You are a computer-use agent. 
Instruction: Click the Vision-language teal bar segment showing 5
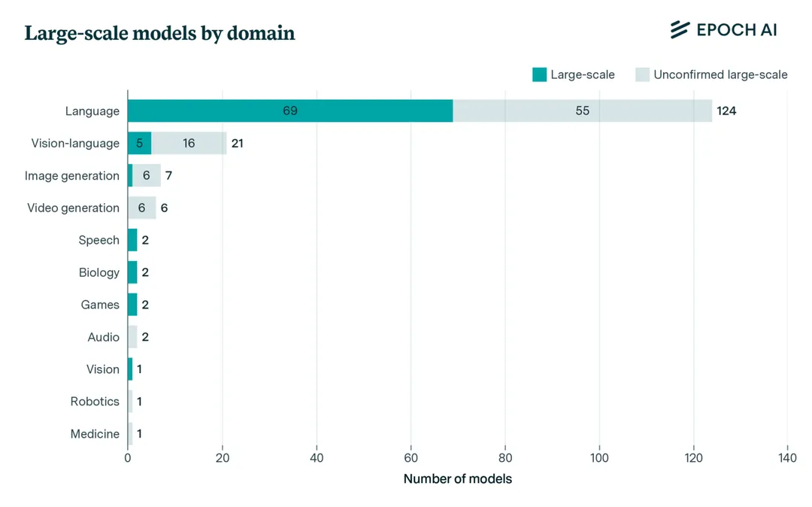(139, 143)
